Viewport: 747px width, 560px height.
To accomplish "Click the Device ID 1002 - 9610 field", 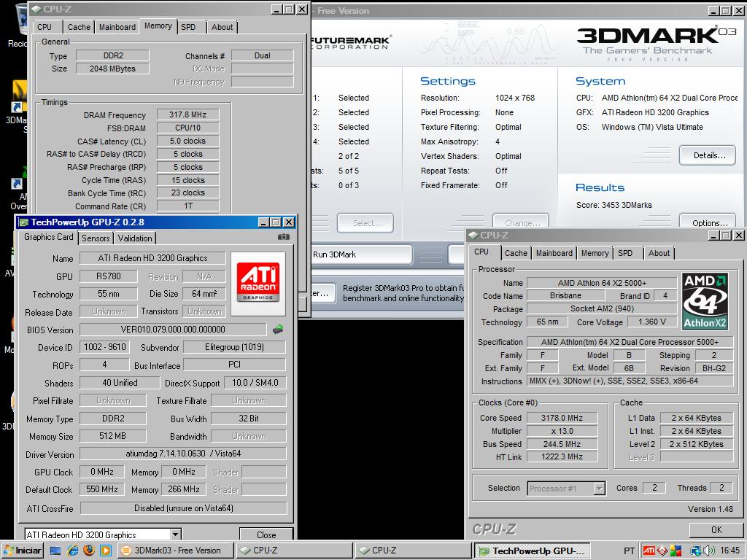I will click(x=104, y=347).
